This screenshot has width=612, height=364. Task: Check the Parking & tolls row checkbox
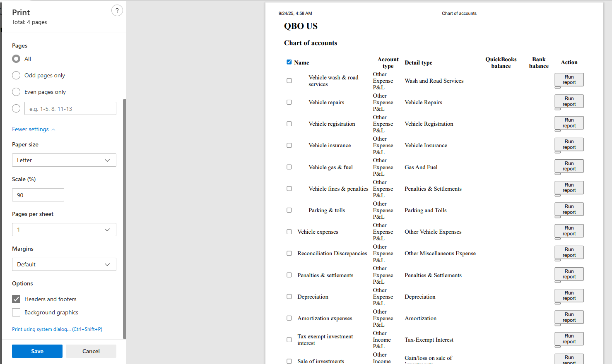pos(289,210)
